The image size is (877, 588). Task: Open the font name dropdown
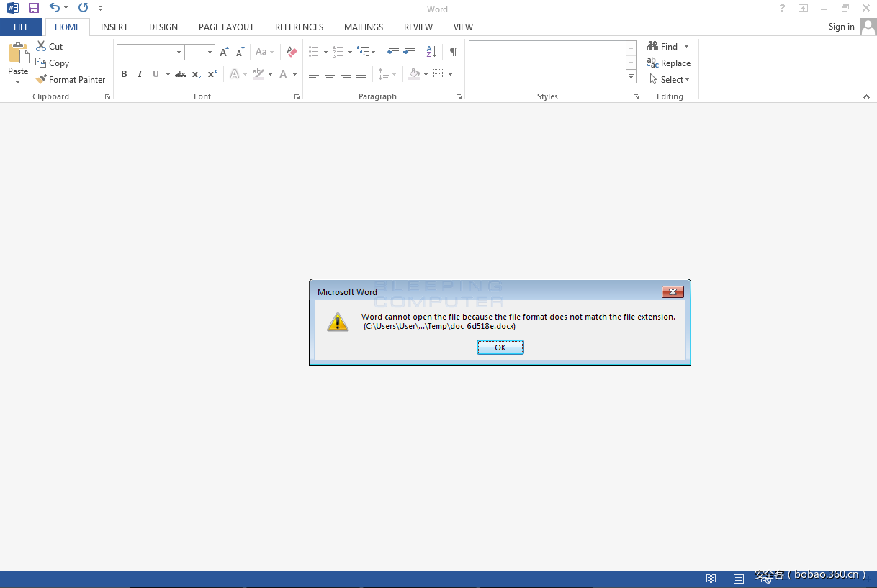[x=179, y=52]
